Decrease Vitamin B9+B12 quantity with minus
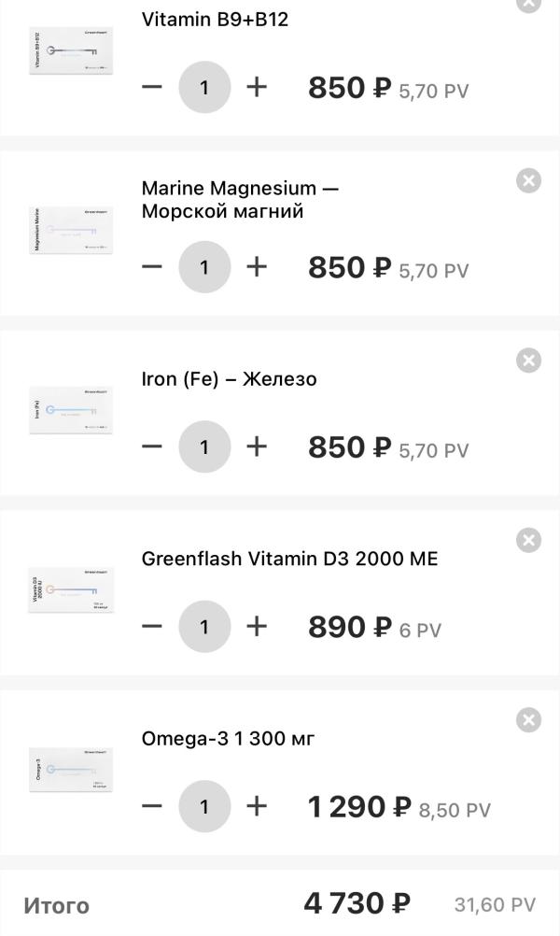Image resolution: width=560 pixels, height=936 pixels. (152, 87)
